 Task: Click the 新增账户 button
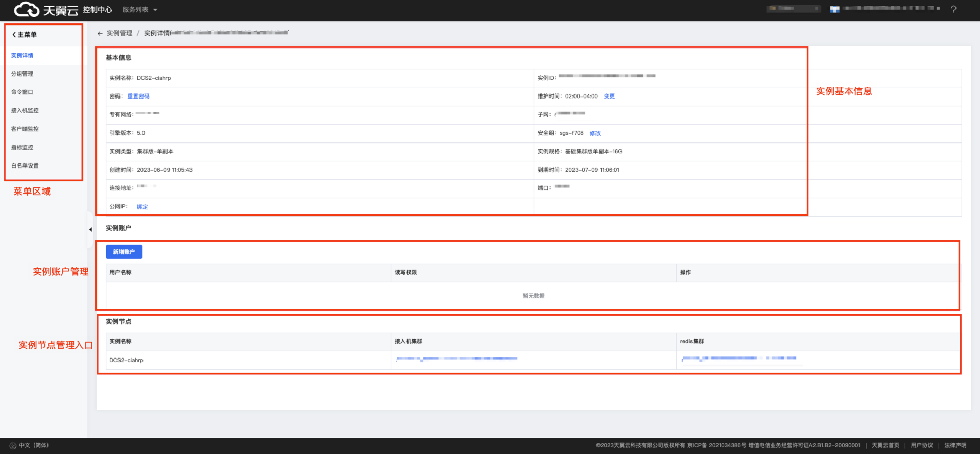point(124,252)
